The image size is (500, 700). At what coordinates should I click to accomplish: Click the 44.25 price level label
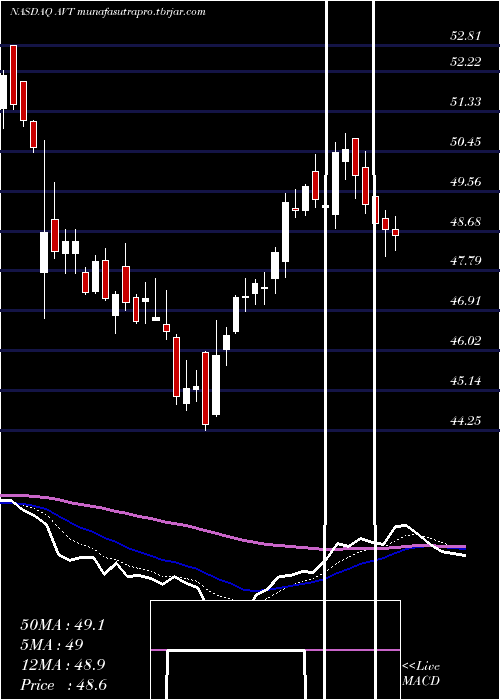click(x=466, y=421)
